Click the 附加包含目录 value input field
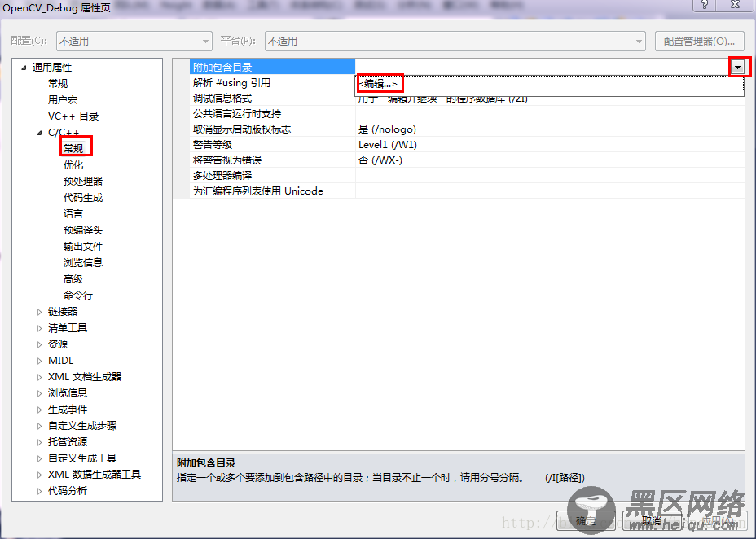Screen dimensions: 756x539 tap(543, 67)
